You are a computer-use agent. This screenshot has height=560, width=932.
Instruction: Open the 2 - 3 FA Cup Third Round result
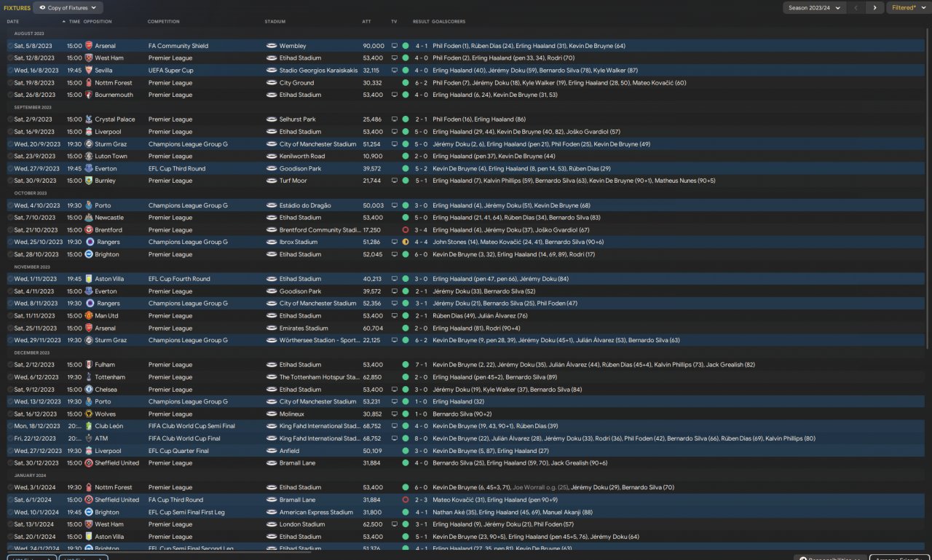coord(422,500)
